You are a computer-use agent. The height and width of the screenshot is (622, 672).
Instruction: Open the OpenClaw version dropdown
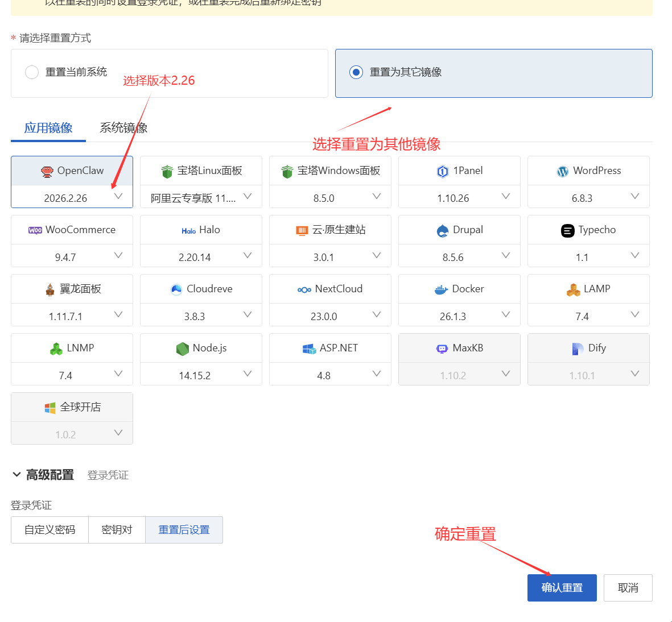[x=118, y=196]
